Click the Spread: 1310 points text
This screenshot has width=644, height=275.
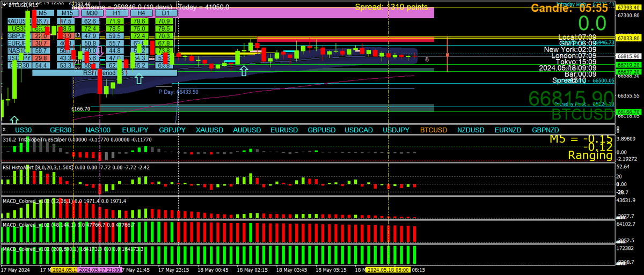point(392,8)
